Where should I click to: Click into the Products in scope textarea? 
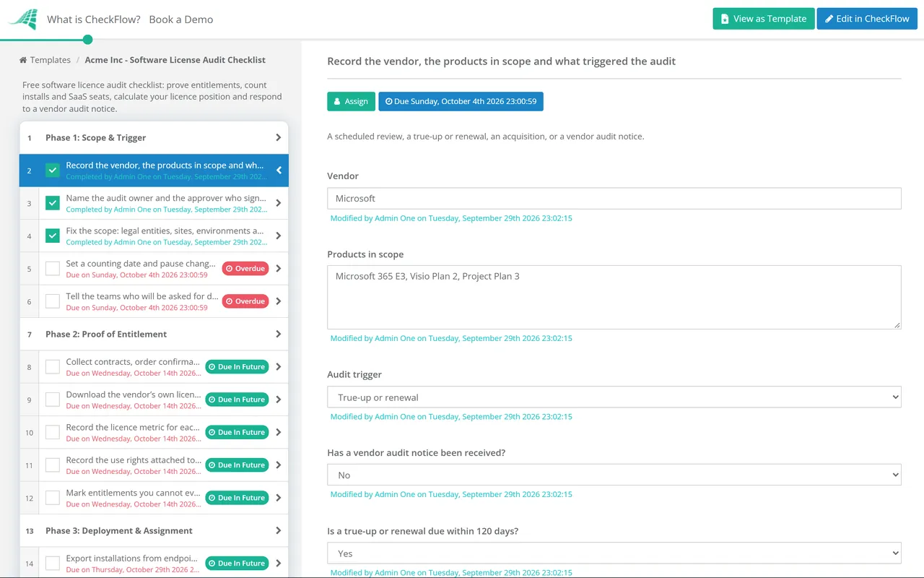[x=614, y=298]
